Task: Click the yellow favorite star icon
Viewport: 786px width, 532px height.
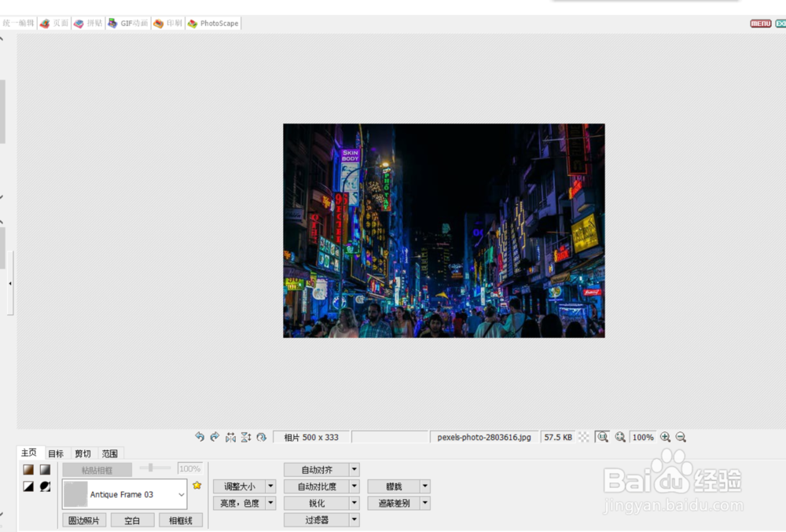Action: click(x=197, y=485)
